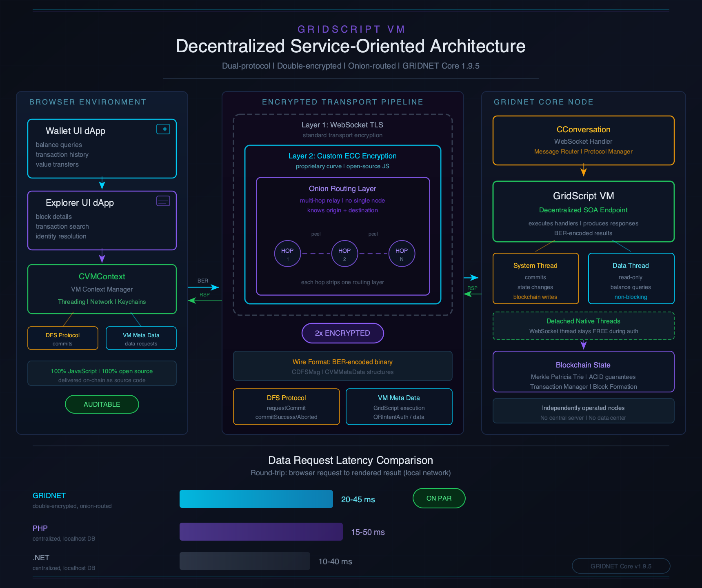This screenshot has height=588, width=702.
Task: Select the HOP N node circle
Action: tap(402, 253)
